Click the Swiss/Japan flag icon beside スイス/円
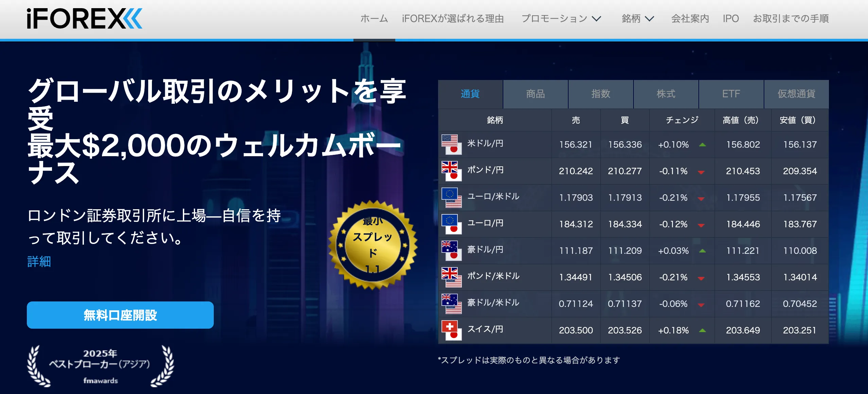The image size is (868, 394). click(452, 329)
